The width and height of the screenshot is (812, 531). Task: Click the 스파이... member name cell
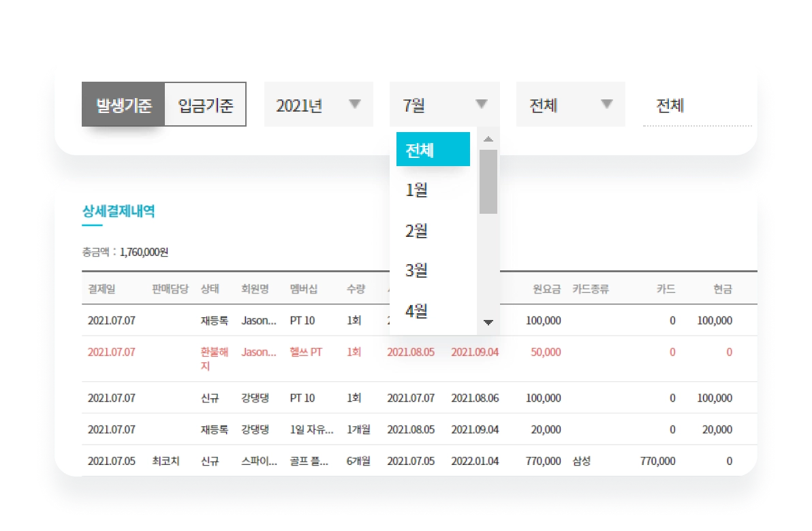259,461
